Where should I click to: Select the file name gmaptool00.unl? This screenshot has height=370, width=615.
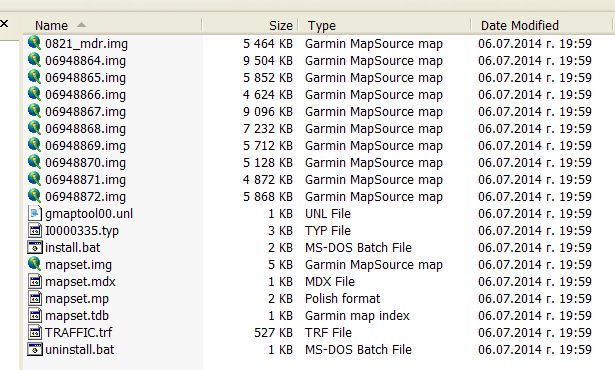coord(89,214)
